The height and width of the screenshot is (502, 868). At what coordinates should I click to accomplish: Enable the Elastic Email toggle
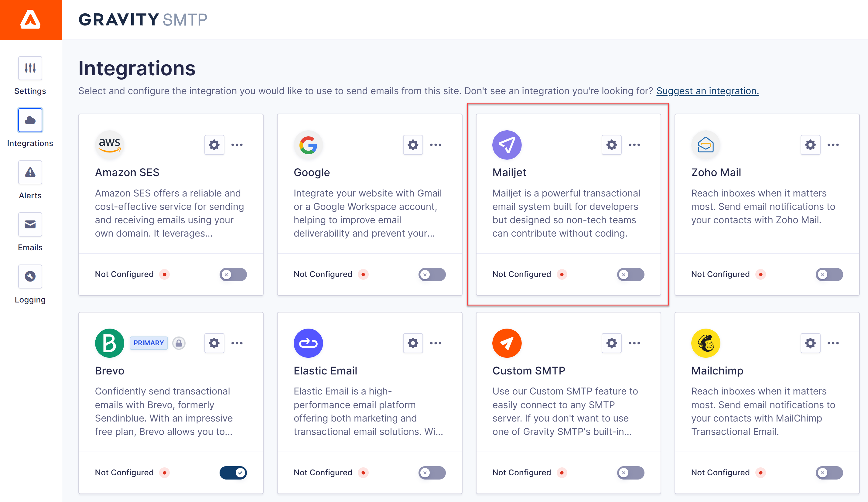(432, 473)
